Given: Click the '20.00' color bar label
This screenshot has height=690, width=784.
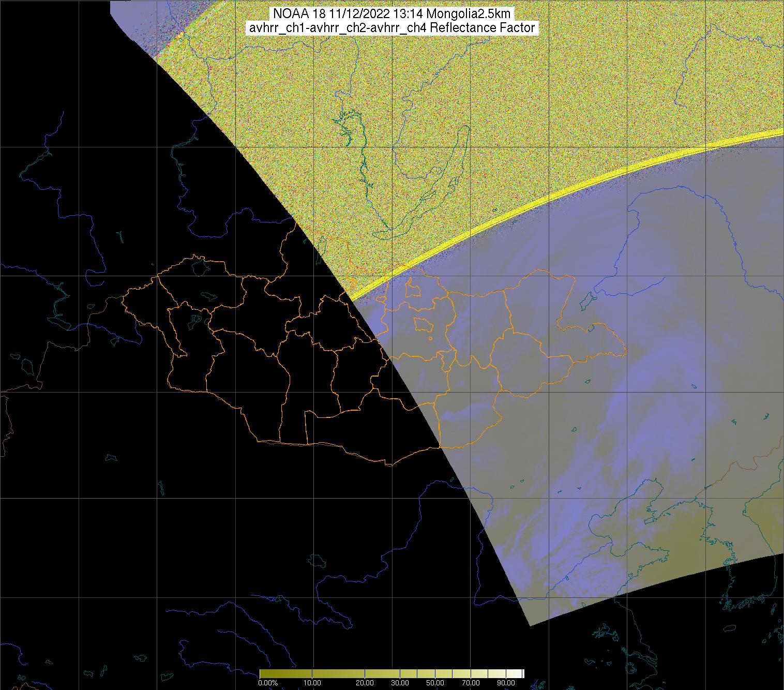Looking at the screenshot, I should pyautogui.click(x=365, y=683).
